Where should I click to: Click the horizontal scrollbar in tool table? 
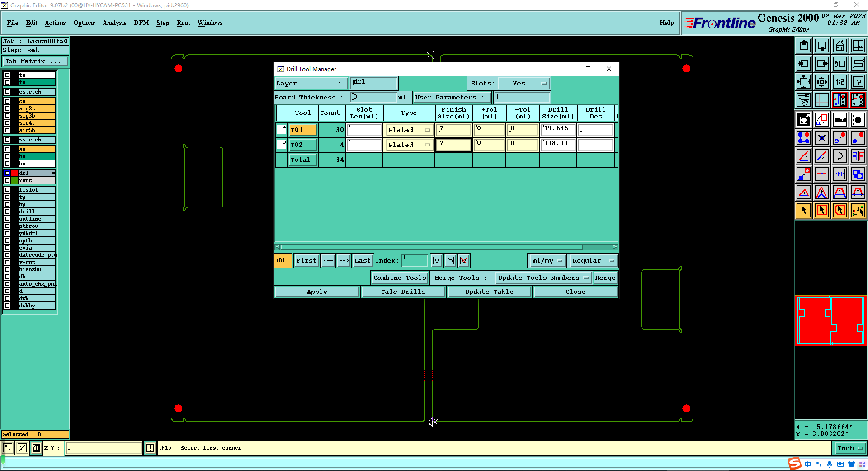[x=432, y=247]
